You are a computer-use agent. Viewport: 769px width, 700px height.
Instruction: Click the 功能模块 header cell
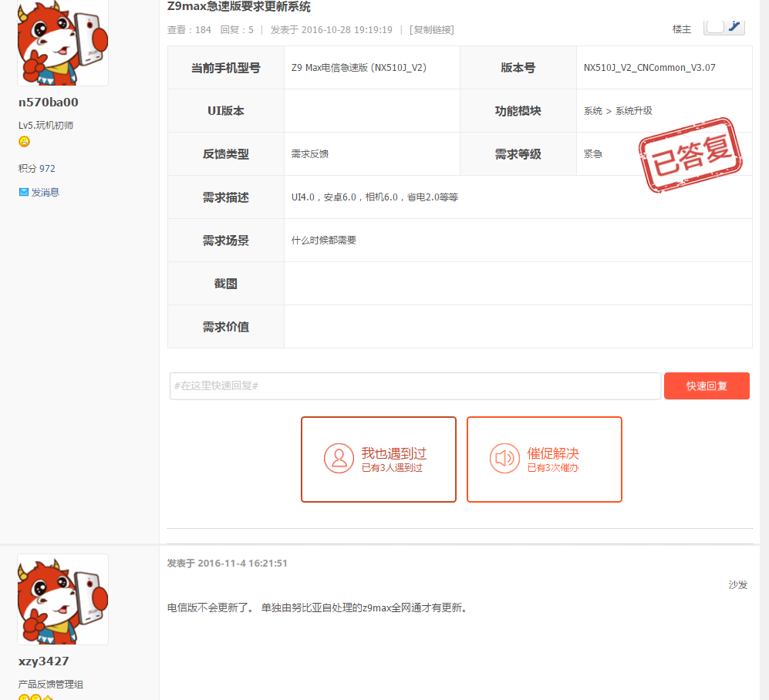pos(518,111)
